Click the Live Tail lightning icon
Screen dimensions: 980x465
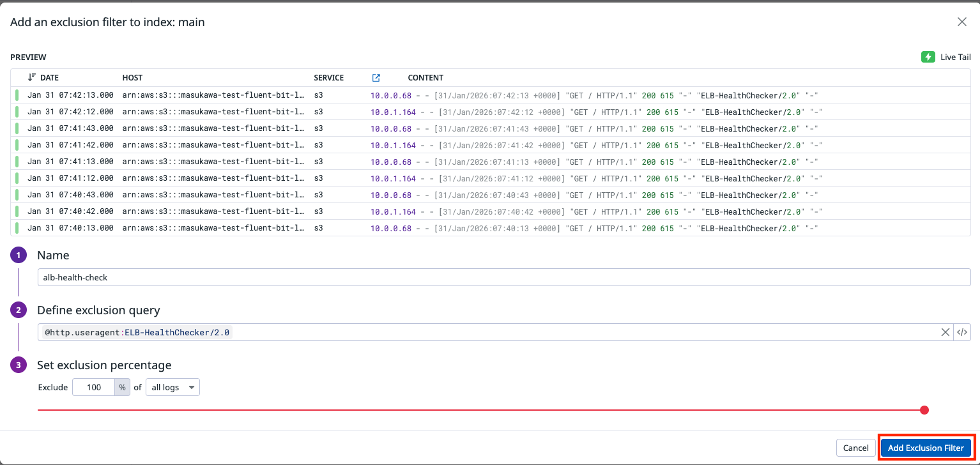coord(928,57)
